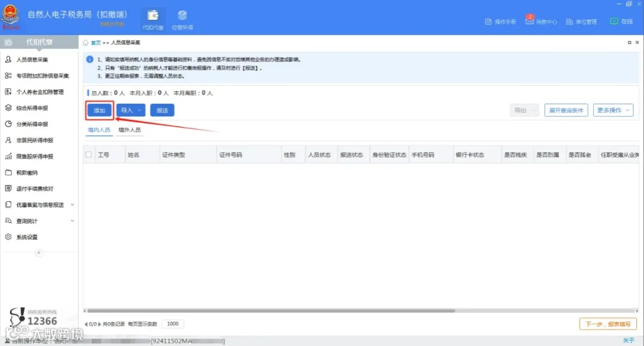This screenshot has height=346, width=644.
Task: 点击每页显示条数输入框
Action: [172, 324]
